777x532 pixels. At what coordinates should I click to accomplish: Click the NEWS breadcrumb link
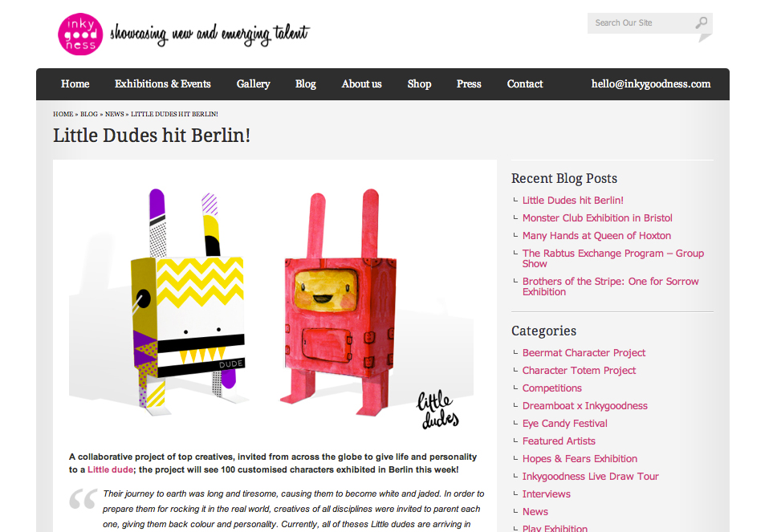click(x=115, y=114)
